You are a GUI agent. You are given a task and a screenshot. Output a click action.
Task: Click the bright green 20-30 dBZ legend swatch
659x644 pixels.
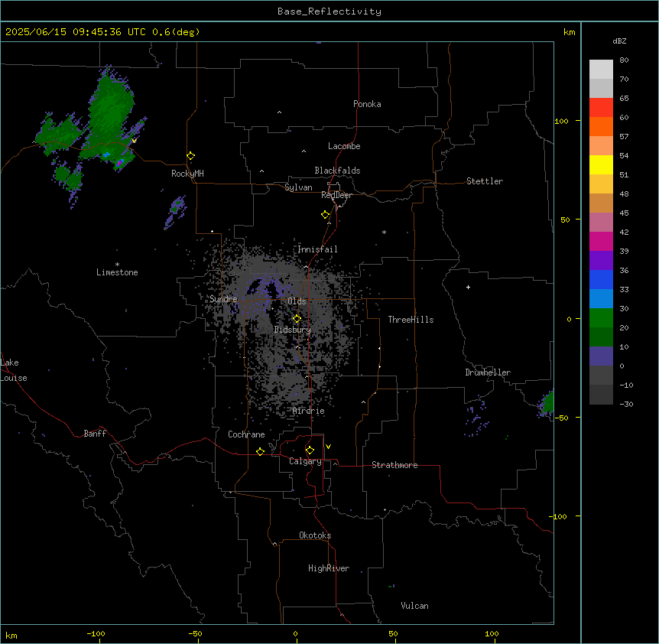pyautogui.click(x=601, y=318)
